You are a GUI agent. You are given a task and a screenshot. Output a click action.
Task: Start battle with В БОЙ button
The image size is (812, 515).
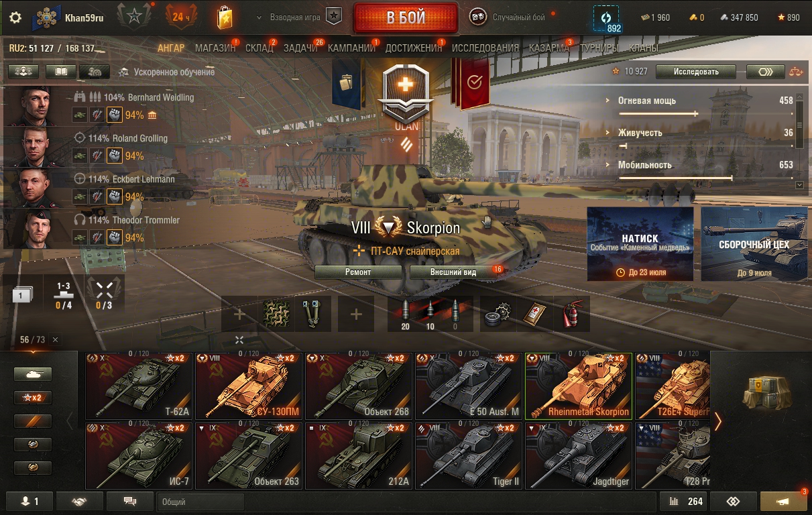pyautogui.click(x=406, y=17)
